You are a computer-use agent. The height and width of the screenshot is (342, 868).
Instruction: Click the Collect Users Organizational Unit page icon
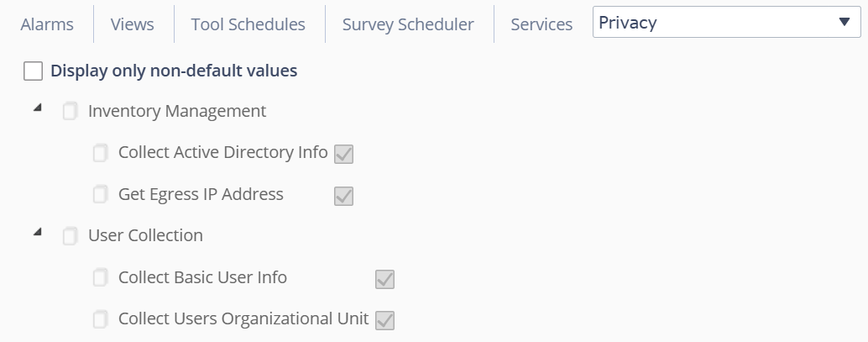101,319
